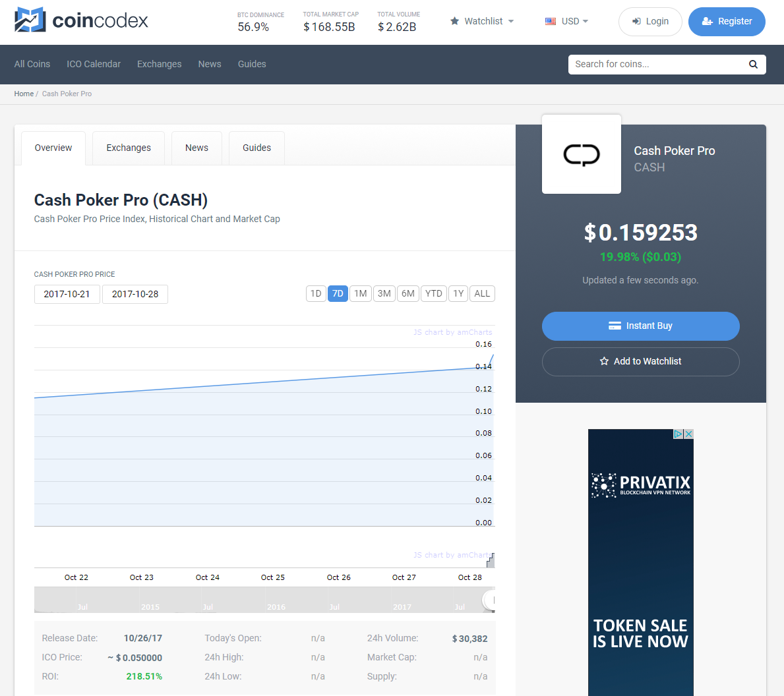784x696 pixels.
Task: Close the Privatix ad with X icon
Action: click(688, 434)
